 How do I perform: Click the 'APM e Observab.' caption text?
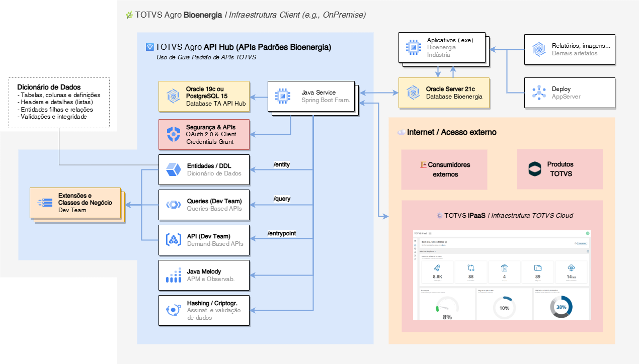coord(211,279)
